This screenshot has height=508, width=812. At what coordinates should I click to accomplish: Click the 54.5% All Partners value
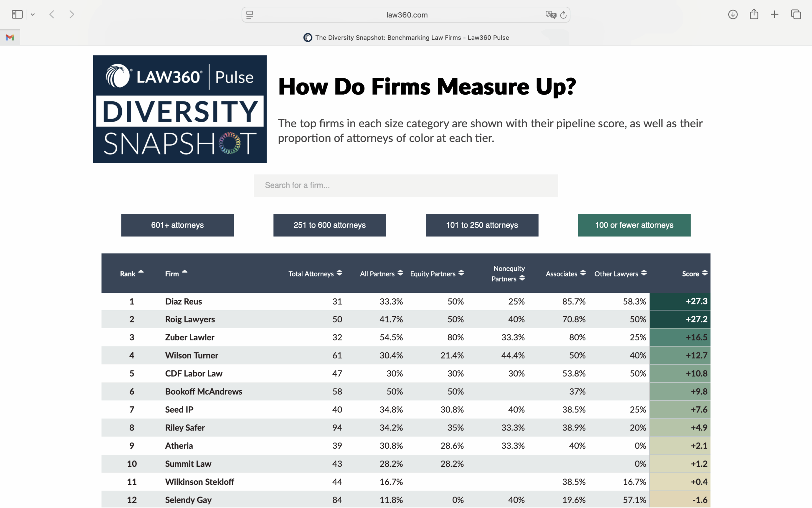coord(391,337)
